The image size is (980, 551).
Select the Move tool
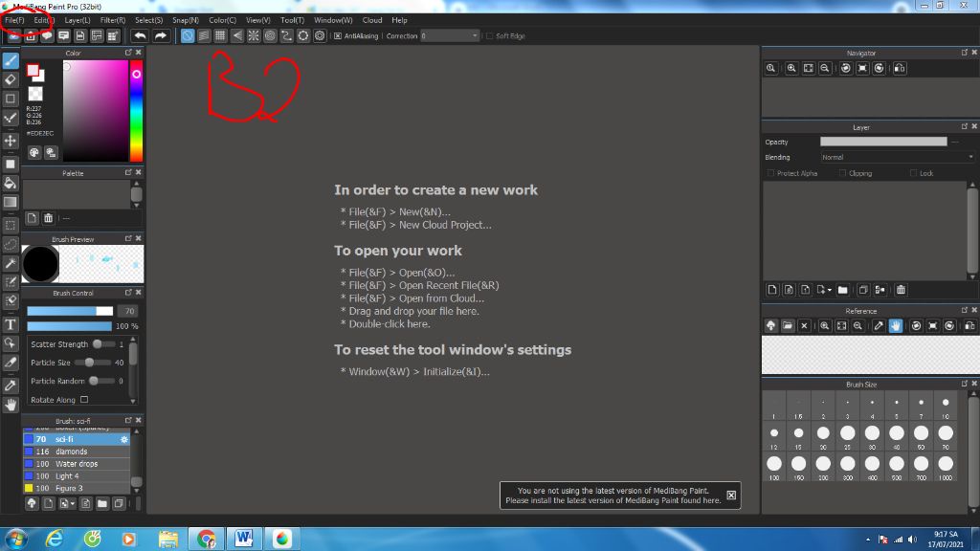coord(11,141)
